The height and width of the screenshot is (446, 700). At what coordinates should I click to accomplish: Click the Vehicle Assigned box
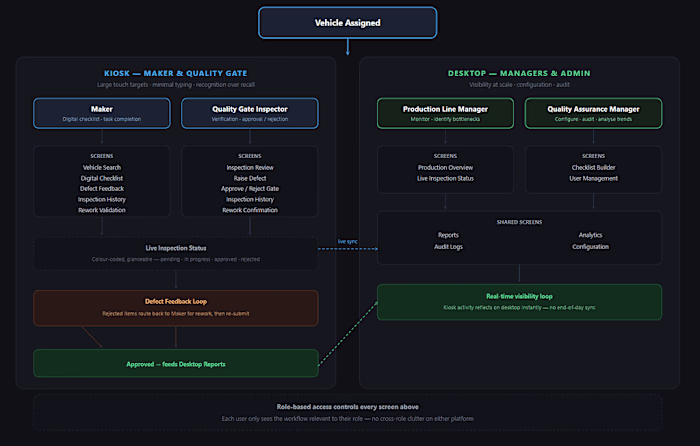347,23
